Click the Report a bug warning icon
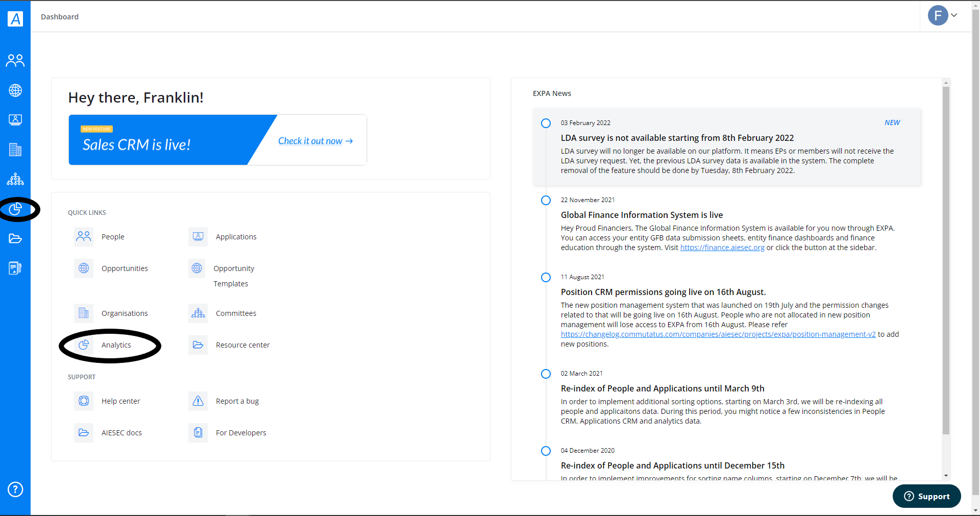 coord(198,401)
